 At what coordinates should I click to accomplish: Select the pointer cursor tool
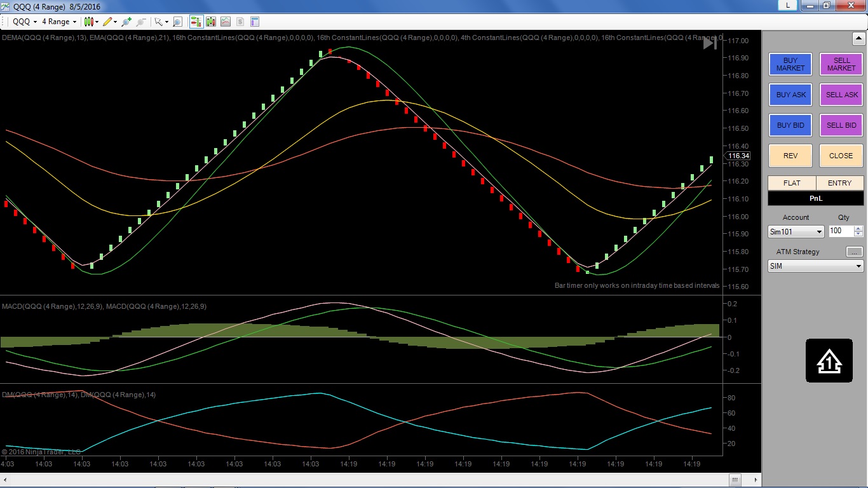[158, 22]
